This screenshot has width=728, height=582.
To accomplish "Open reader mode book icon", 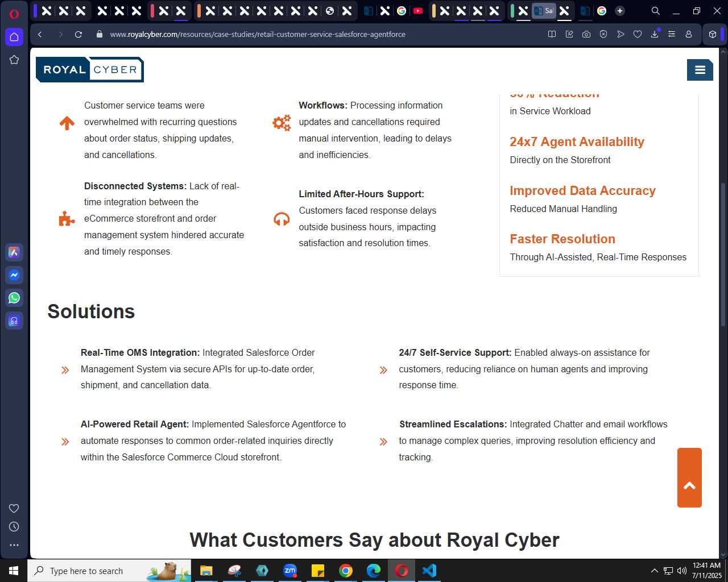I will (552, 34).
